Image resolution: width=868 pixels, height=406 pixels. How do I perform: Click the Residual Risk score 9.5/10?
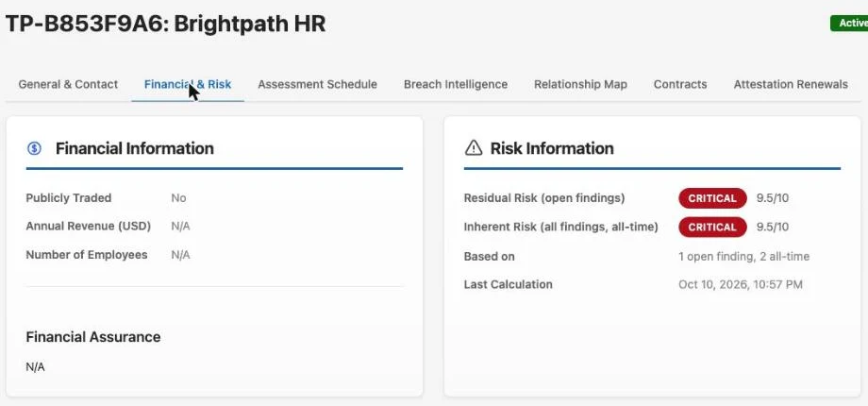click(x=772, y=198)
